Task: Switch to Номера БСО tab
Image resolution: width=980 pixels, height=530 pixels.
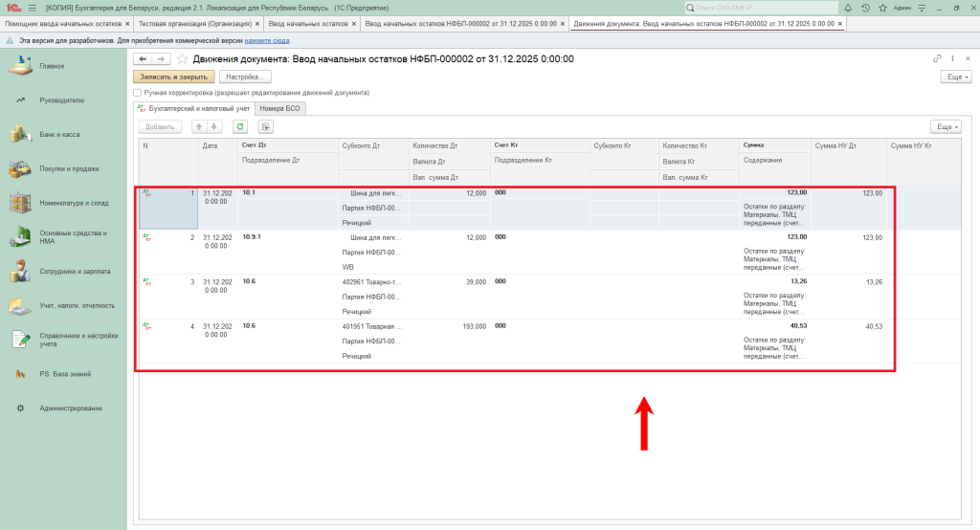Action: click(279, 109)
